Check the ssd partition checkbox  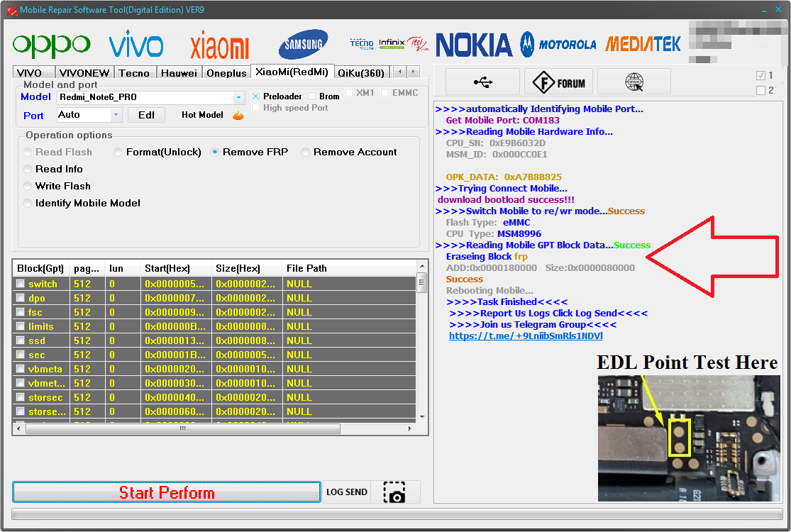coord(20,340)
